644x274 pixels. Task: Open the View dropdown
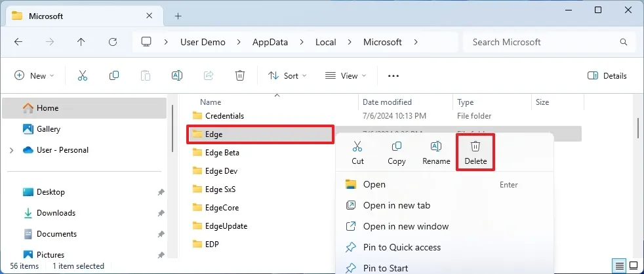(x=346, y=76)
